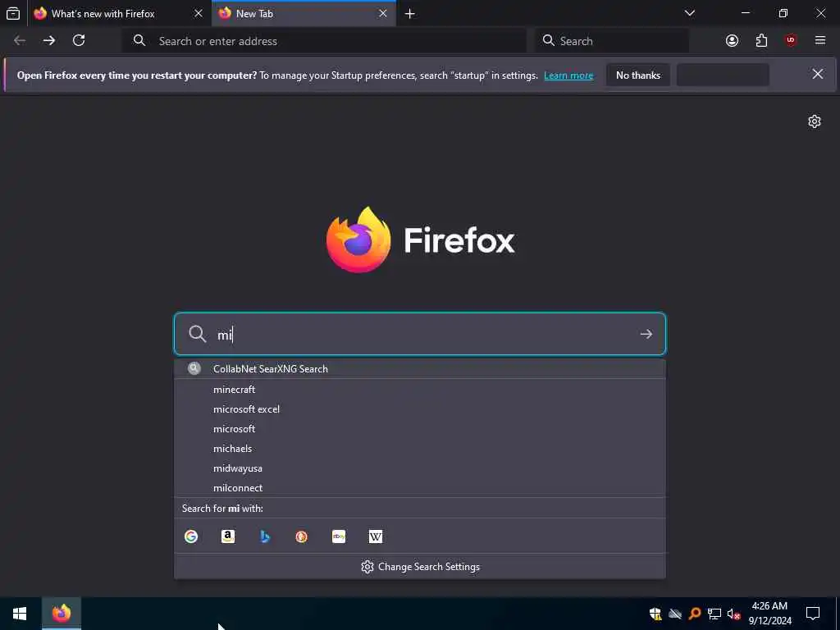Select the microsoft suggestion

point(420,429)
